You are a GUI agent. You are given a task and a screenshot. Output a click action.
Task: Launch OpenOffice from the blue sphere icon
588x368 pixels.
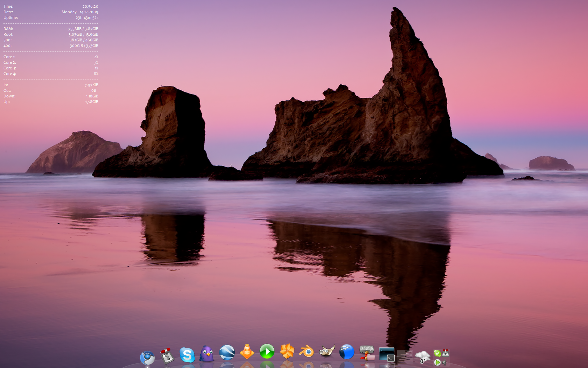(x=346, y=352)
